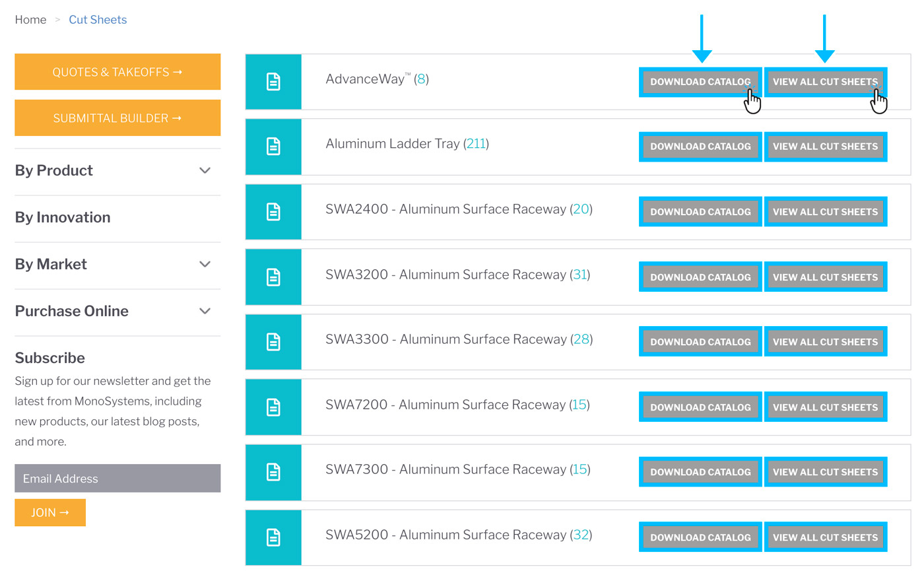Click the SWA2400 count link 20
The height and width of the screenshot is (573, 924).
tap(581, 209)
